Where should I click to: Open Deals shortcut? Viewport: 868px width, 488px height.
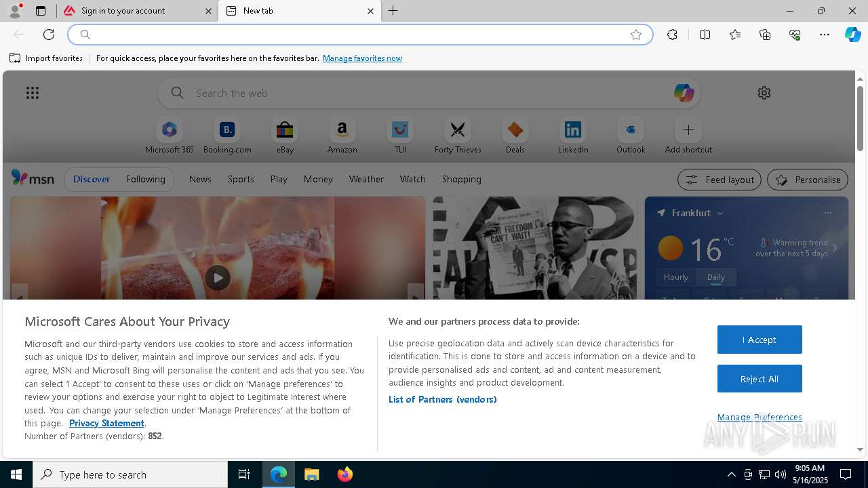(515, 136)
